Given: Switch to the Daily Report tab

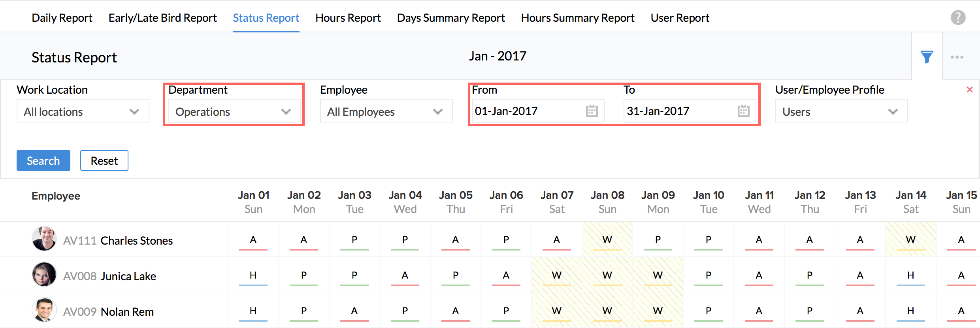Looking at the screenshot, I should click(62, 18).
